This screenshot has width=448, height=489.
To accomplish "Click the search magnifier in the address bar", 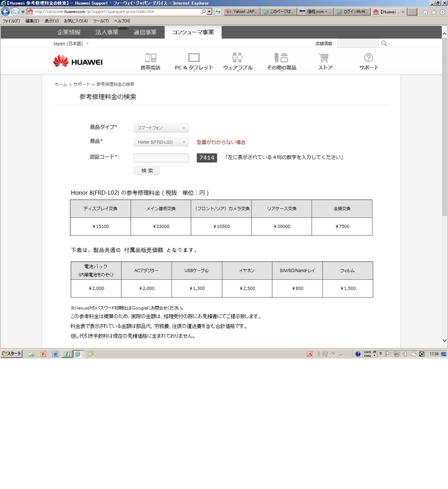I will (204, 12).
